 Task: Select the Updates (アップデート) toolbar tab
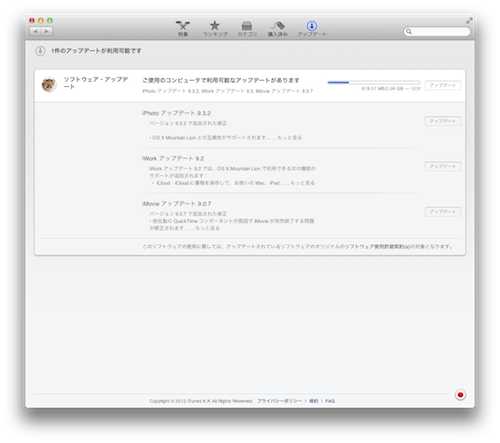click(x=312, y=28)
